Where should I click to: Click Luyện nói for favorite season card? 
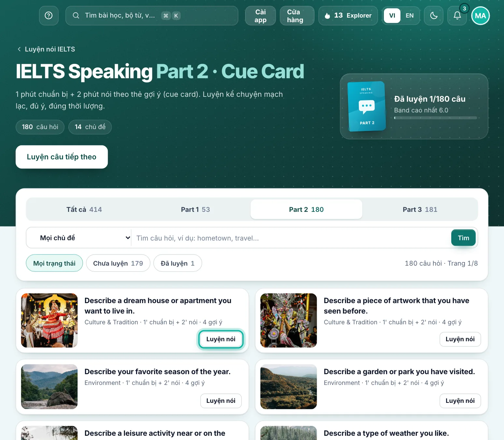221,401
